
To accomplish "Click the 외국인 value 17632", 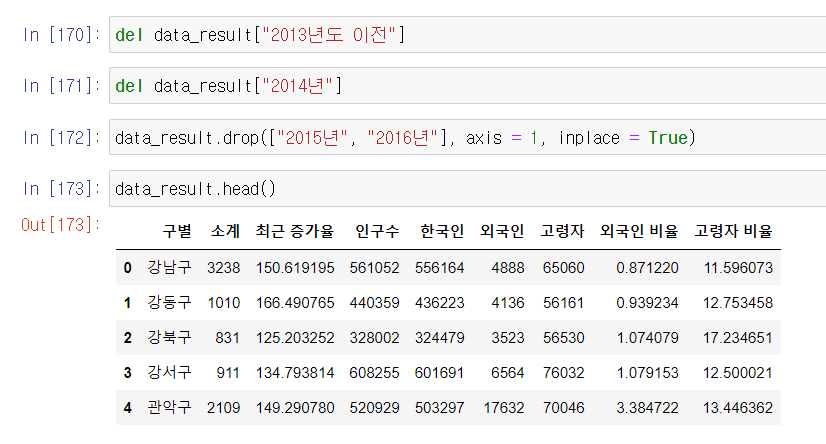I will pos(504,408).
